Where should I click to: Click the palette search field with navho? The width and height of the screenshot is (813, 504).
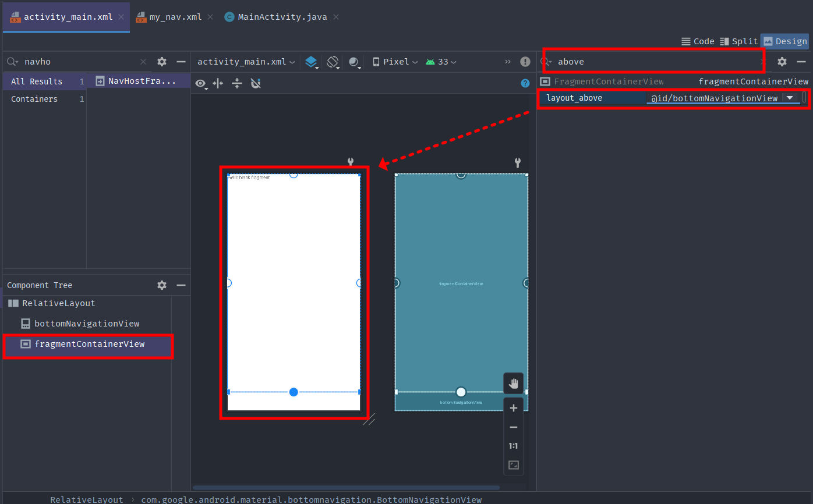[x=76, y=62]
